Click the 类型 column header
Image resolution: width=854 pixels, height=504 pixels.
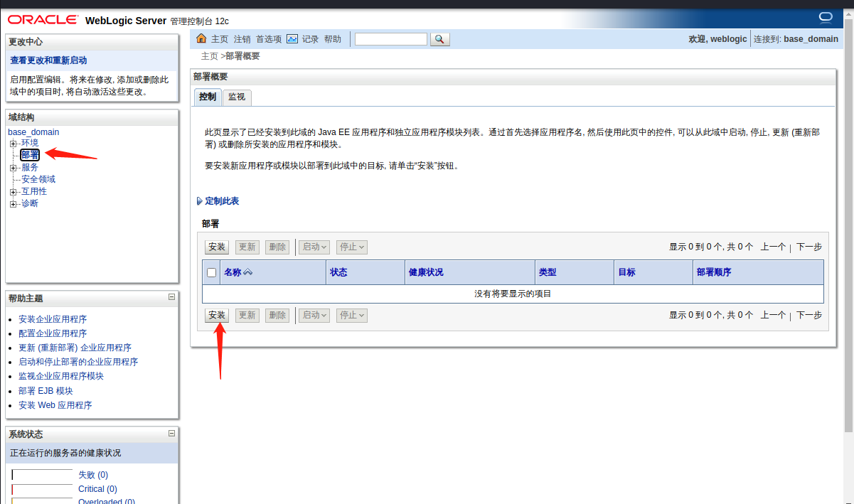(x=548, y=272)
